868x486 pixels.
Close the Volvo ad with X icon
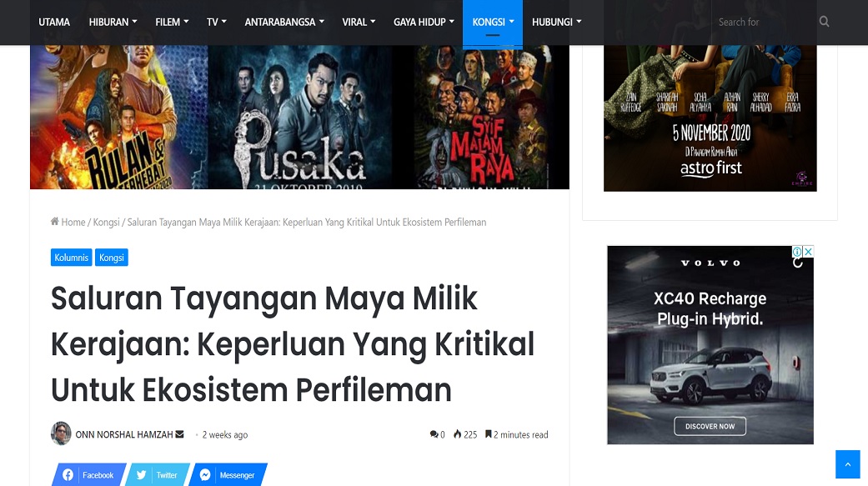(x=808, y=252)
